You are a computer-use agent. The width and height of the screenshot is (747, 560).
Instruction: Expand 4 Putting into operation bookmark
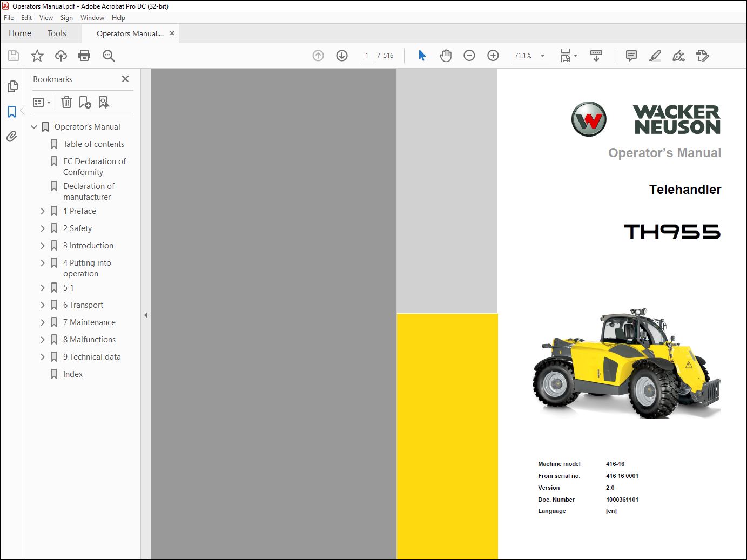[x=43, y=263]
